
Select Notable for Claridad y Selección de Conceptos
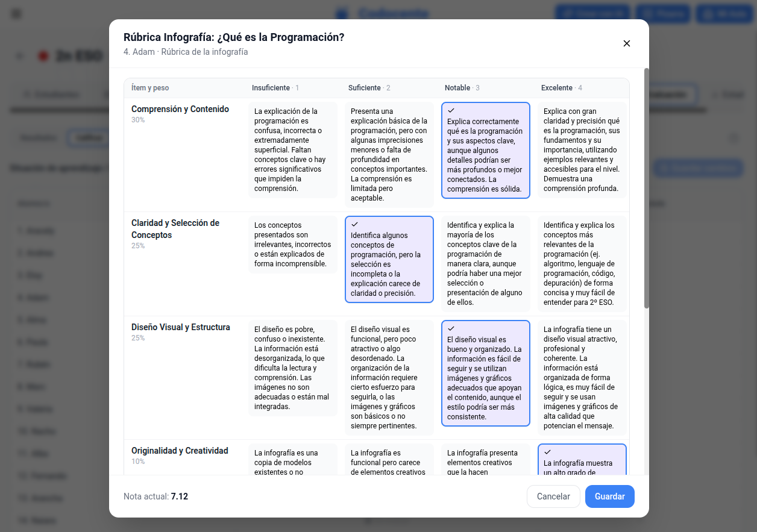486,264
